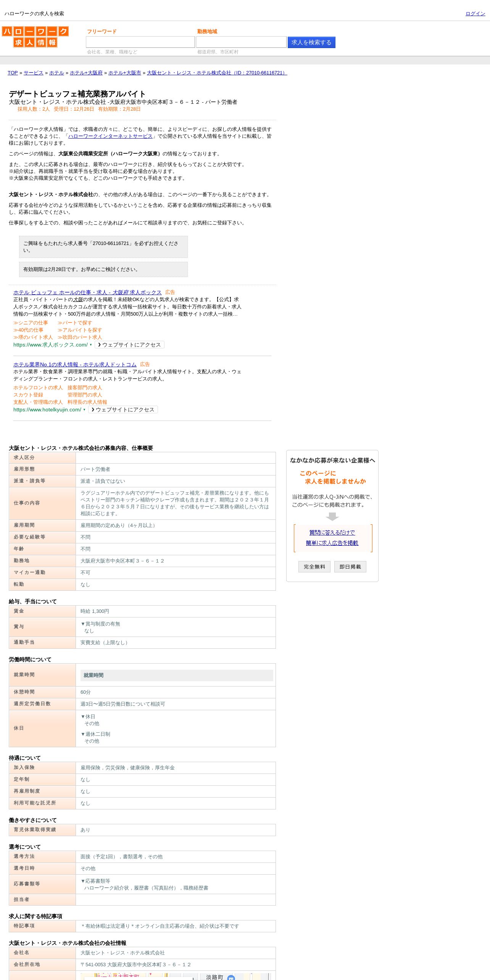490x980 pixels.
Task: Click the 即日掲載 button
Action: pos(350,567)
